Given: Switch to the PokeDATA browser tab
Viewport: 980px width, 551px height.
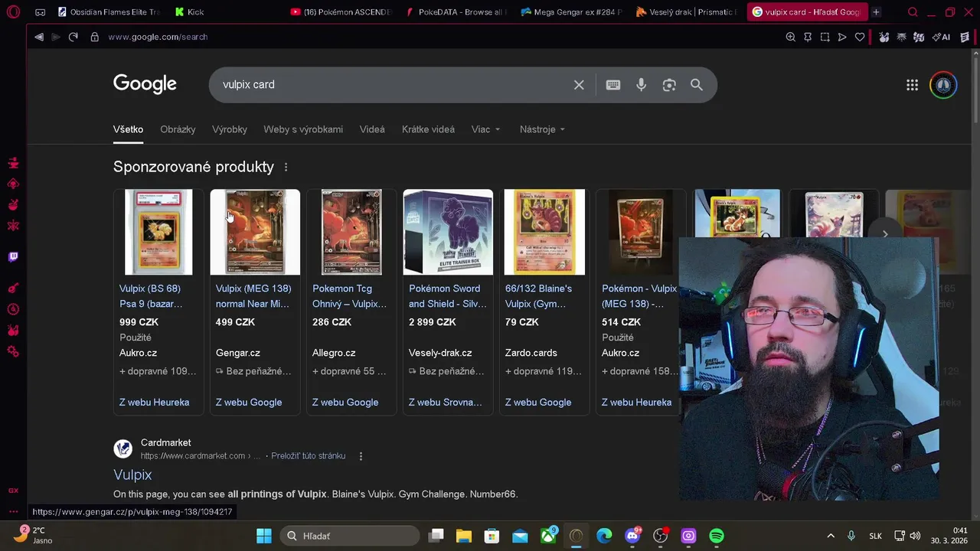Looking at the screenshot, I should [x=457, y=12].
